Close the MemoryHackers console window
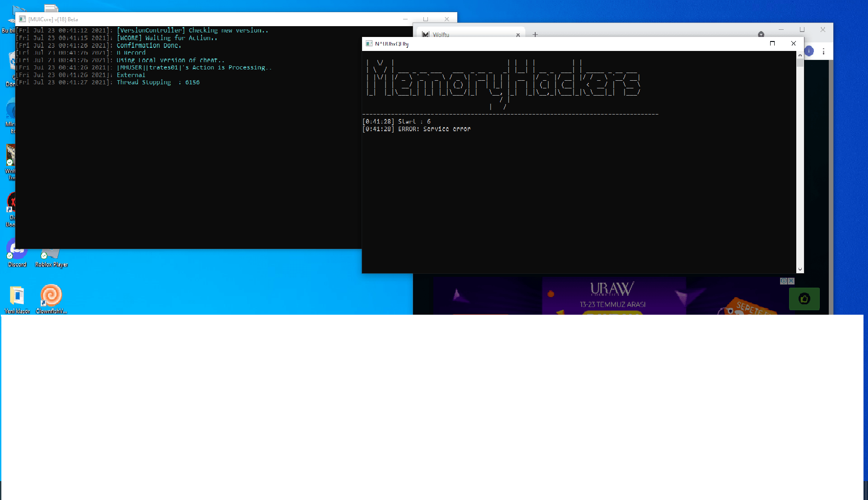The image size is (868, 500). pyautogui.click(x=794, y=43)
